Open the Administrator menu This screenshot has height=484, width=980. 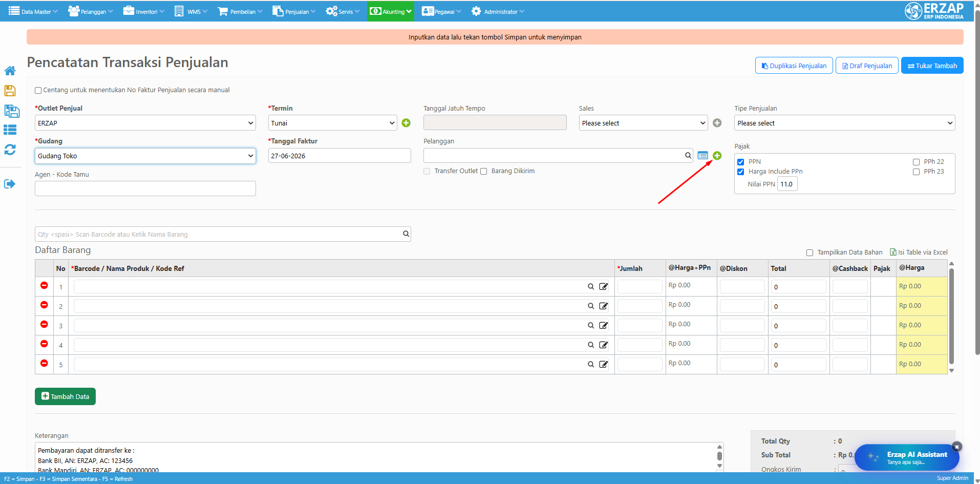click(x=498, y=11)
